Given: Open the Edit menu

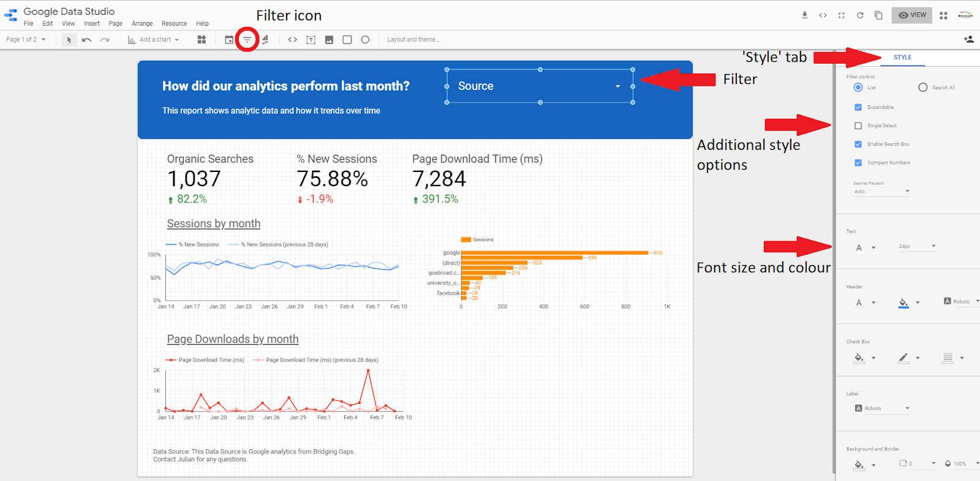Looking at the screenshot, I should (48, 24).
